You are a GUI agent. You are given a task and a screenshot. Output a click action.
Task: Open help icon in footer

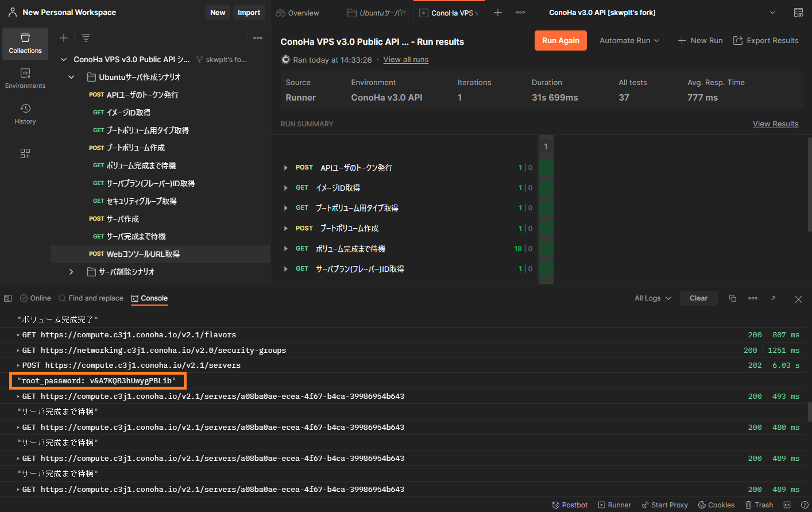point(805,505)
